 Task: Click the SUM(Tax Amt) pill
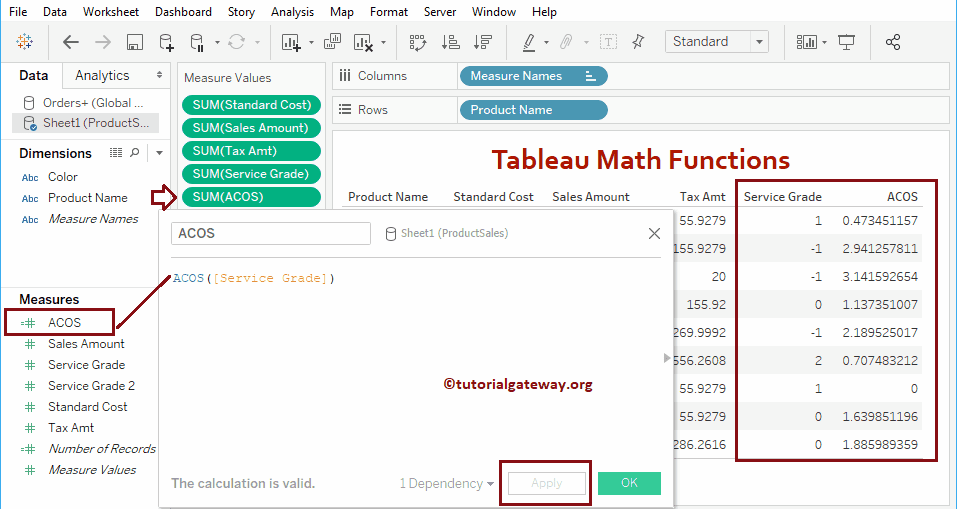click(x=251, y=151)
